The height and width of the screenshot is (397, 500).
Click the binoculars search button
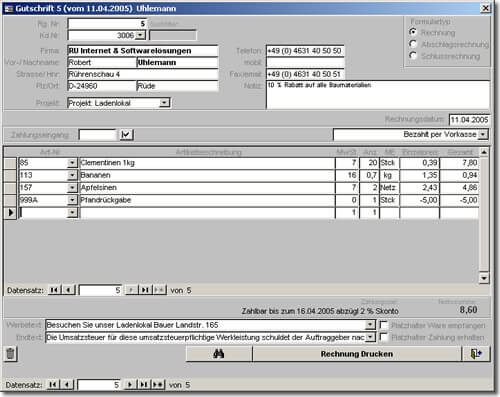(x=219, y=354)
